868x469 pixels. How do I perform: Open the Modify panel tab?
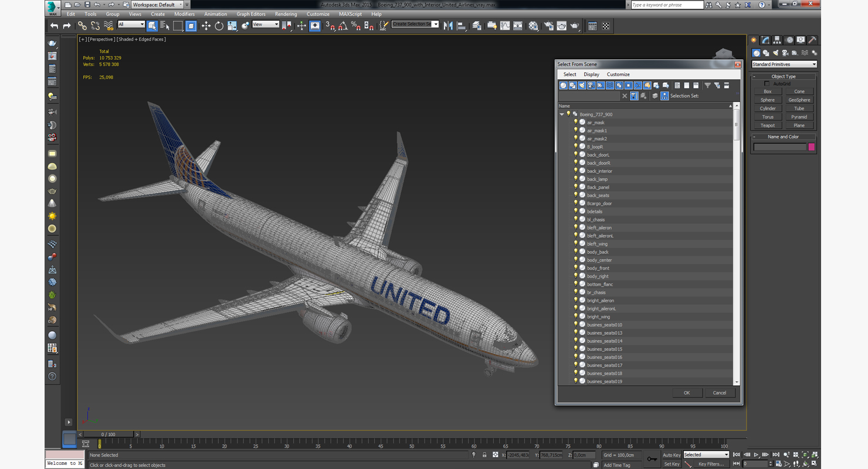pos(765,40)
